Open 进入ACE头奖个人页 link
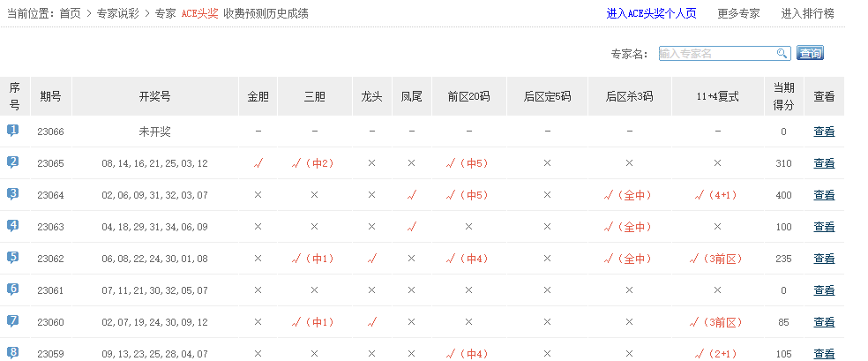 (x=651, y=13)
